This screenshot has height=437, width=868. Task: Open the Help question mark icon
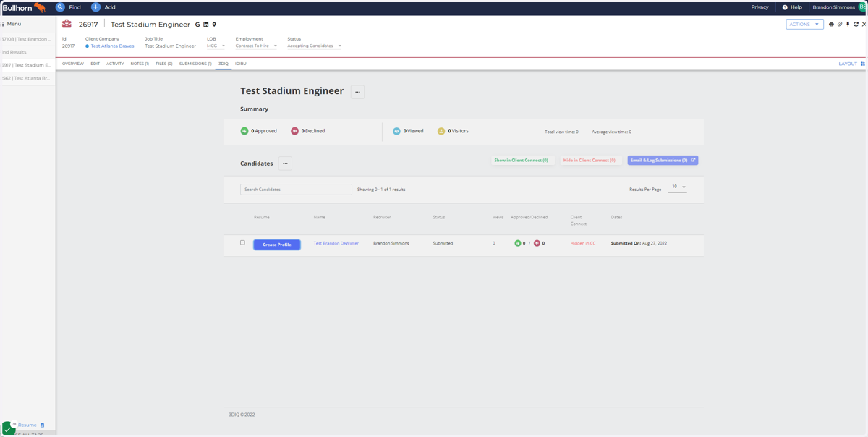785,7
